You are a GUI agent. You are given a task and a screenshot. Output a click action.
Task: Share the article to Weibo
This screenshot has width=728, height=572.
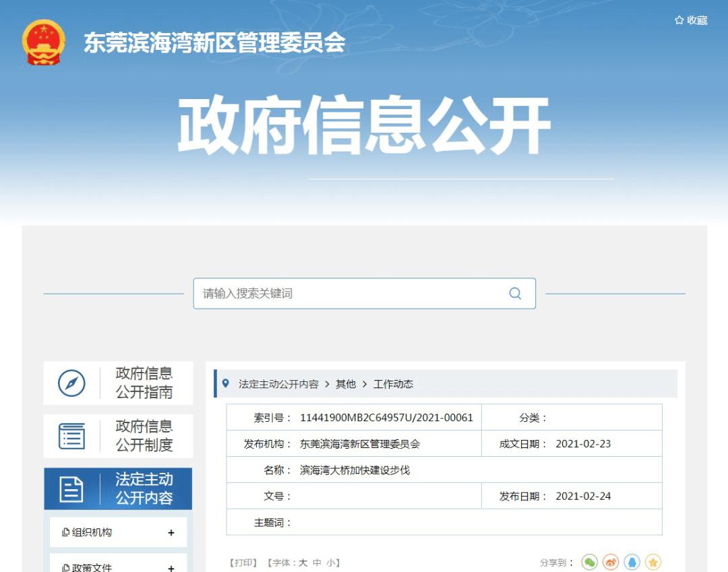[611, 561]
